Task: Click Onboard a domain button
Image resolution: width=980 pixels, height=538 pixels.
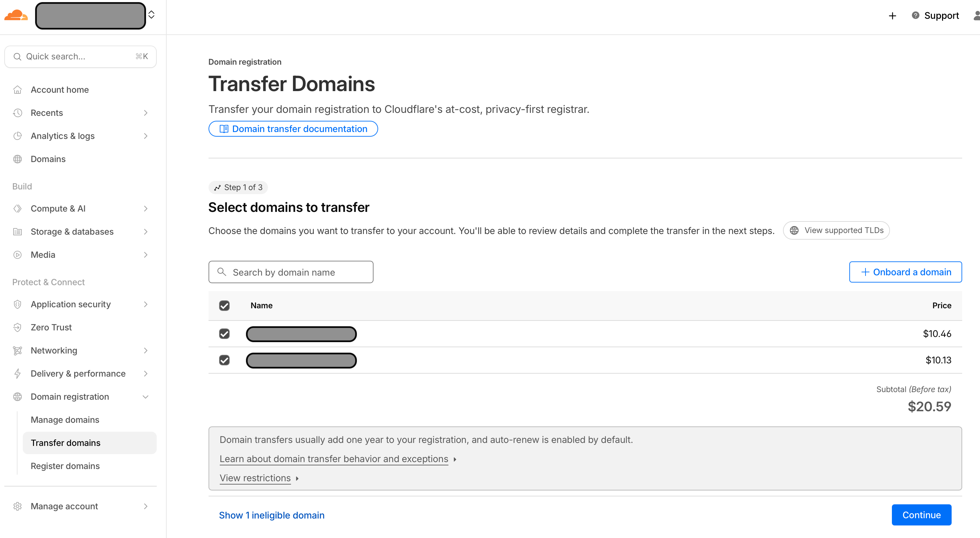Action: (905, 272)
